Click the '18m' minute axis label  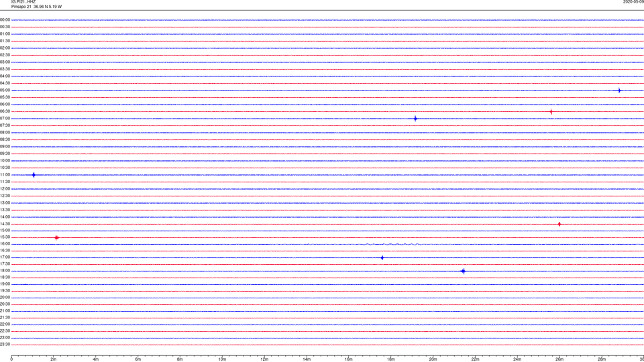point(390,359)
